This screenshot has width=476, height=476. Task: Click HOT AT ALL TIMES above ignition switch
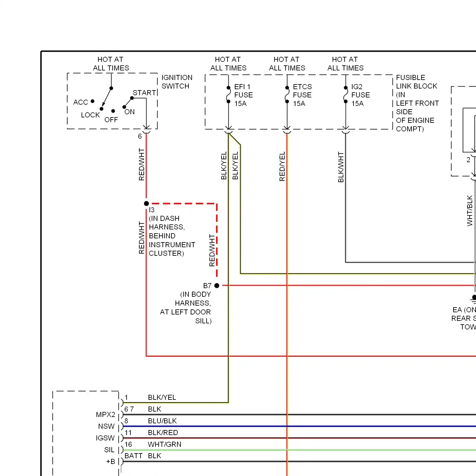tap(111, 63)
